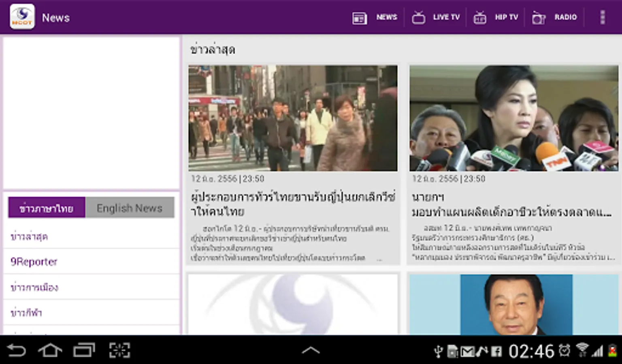Open the three-dot overflow menu
The width and height of the screenshot is (622, 364).
602,17
